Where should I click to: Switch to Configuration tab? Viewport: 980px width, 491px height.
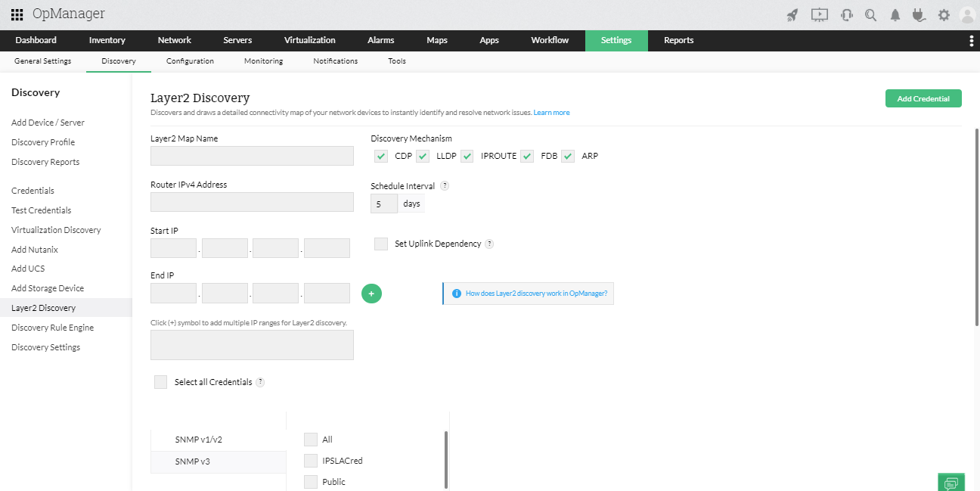point(190,61)
